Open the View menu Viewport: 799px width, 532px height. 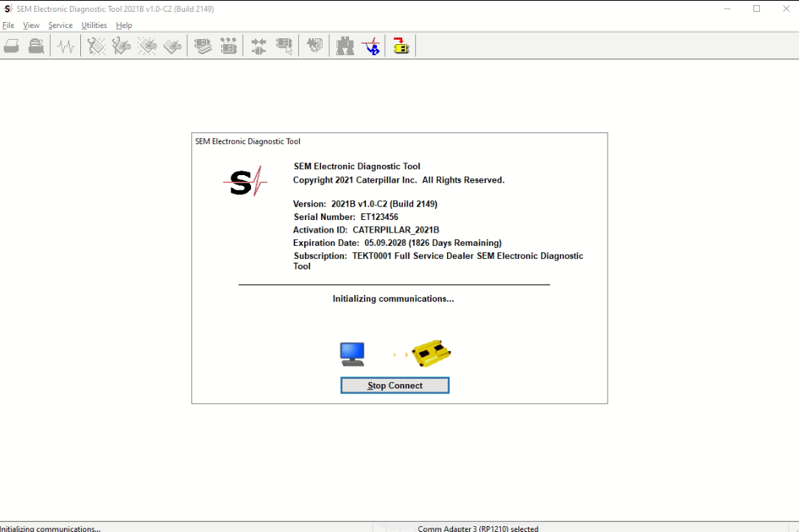click(x=31, y=25)
